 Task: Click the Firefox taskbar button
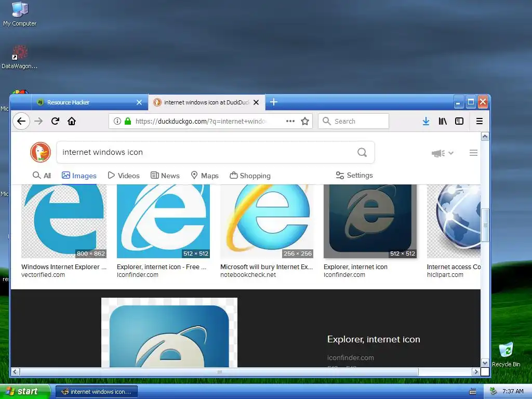click(96, 392)
